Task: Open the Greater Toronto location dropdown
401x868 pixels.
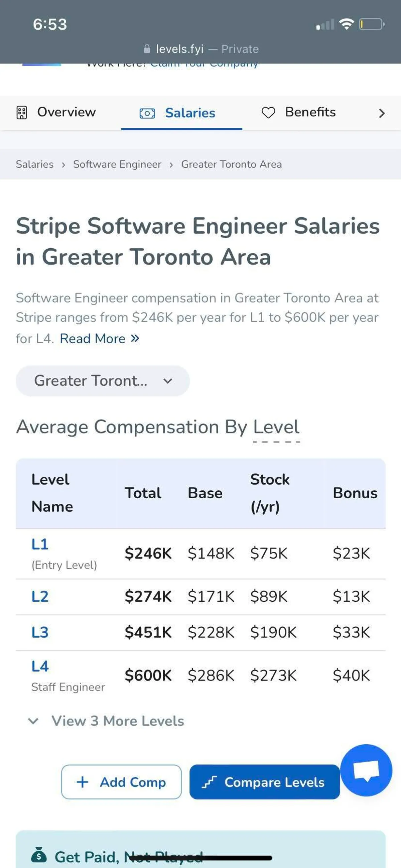Action: pyautogui.click(x=103, y=381)
